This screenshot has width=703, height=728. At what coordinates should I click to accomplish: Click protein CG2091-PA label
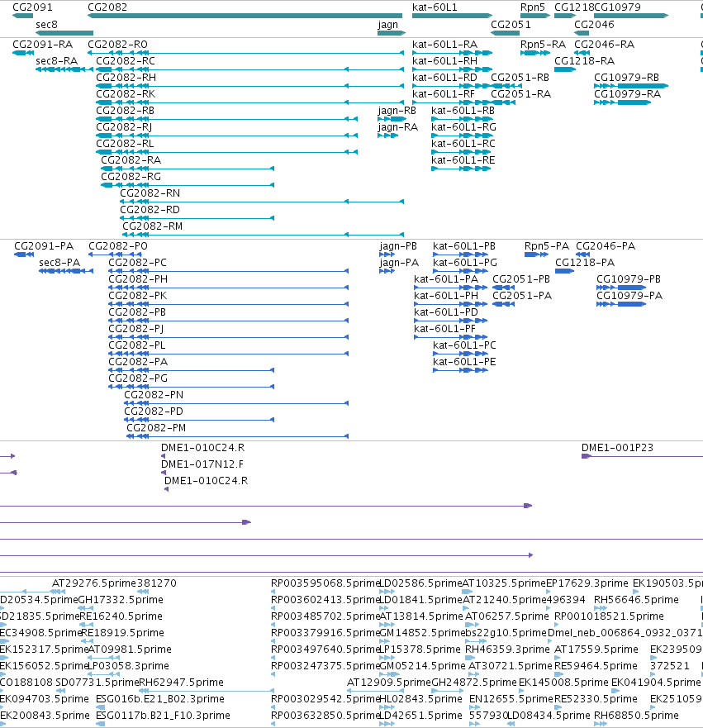tap(44, 246)
